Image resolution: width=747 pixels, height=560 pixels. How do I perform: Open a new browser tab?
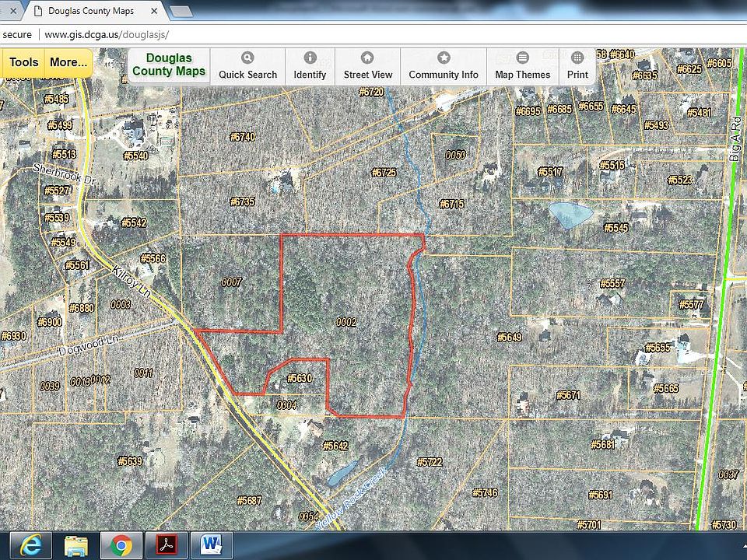tap(181, 12)
